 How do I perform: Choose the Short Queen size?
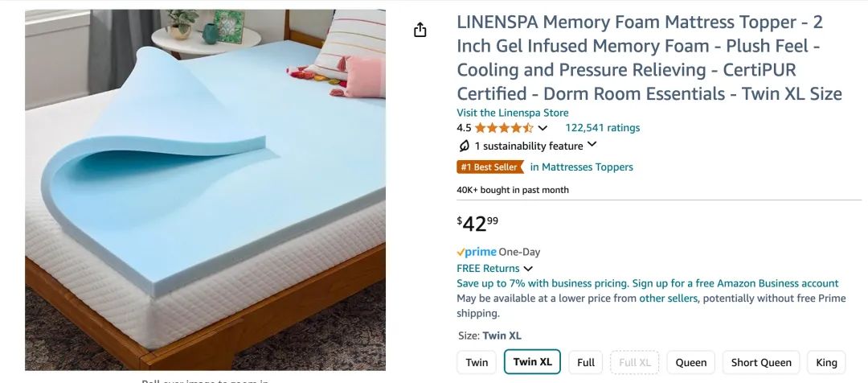(761, 362)
